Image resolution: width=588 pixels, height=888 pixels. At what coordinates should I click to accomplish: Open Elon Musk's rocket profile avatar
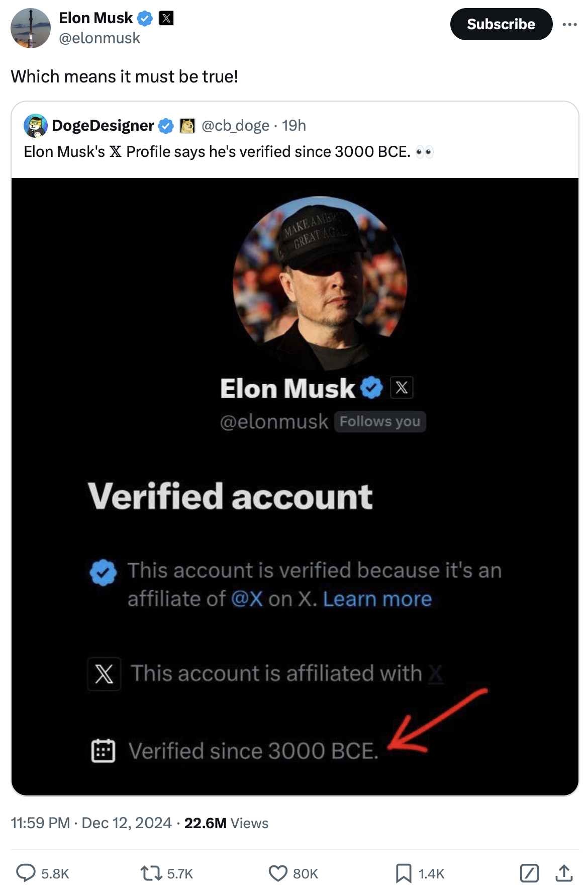[x=31, y=28]
